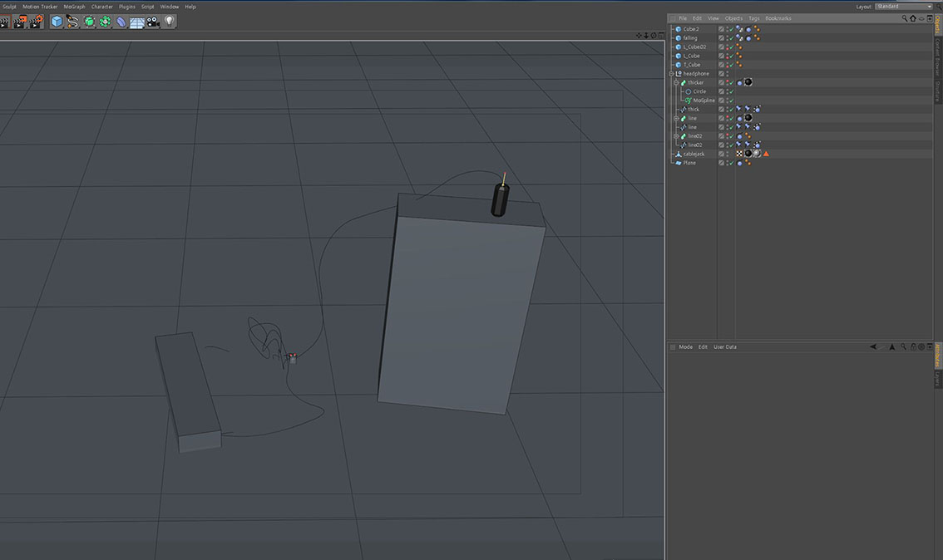The width and height of the screenshot is (943, 560).
Task: Open the Deformer (Bend) tool icon
Action: coord(121,22)
